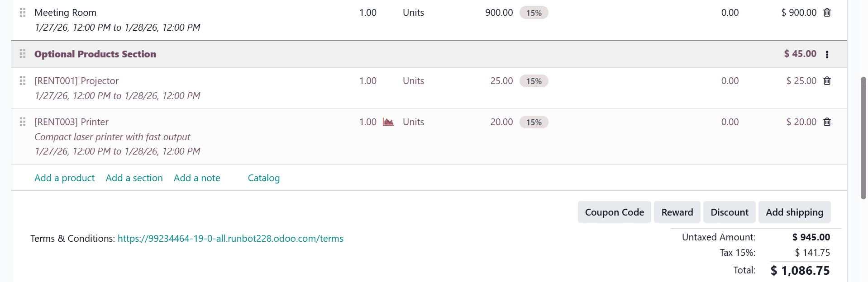Open the three-dot menu on Optional Products Section
Image resolution: width=868 pixels, height=282 pixels.
pos(827,54)
